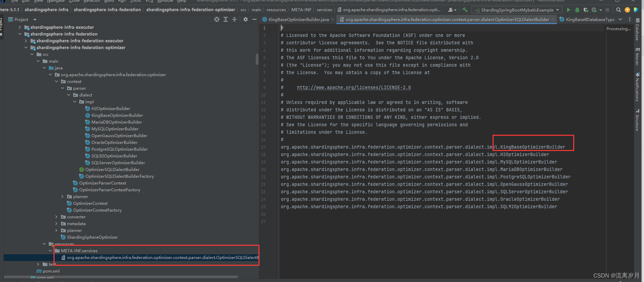Expand shardingsphere-infra-federation-executor module
Viewport: 644px width, 282px height.
click(26, 41)
